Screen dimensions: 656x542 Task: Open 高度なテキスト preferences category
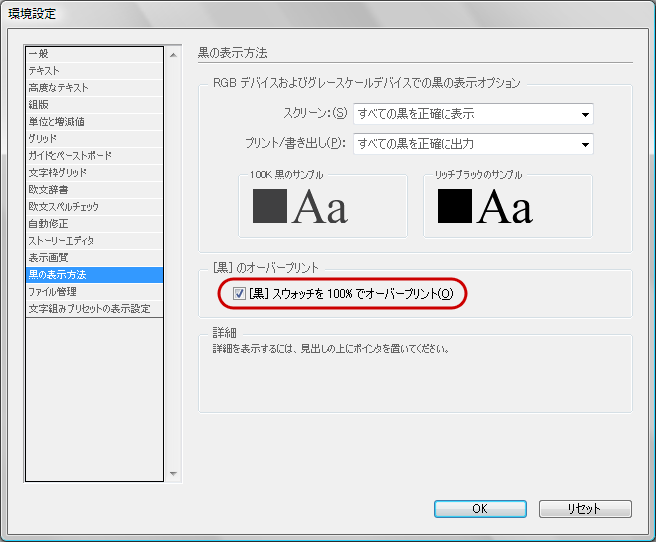click(x=94, y=88)
